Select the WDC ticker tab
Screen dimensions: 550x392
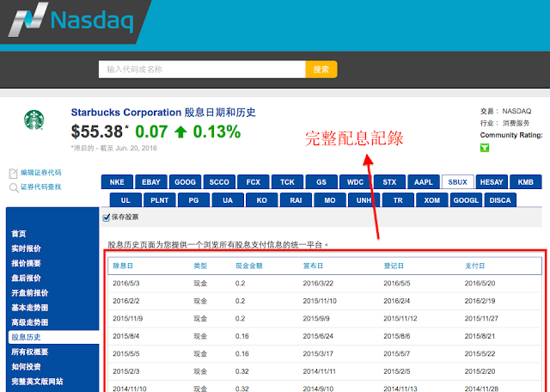coord(355,181)
